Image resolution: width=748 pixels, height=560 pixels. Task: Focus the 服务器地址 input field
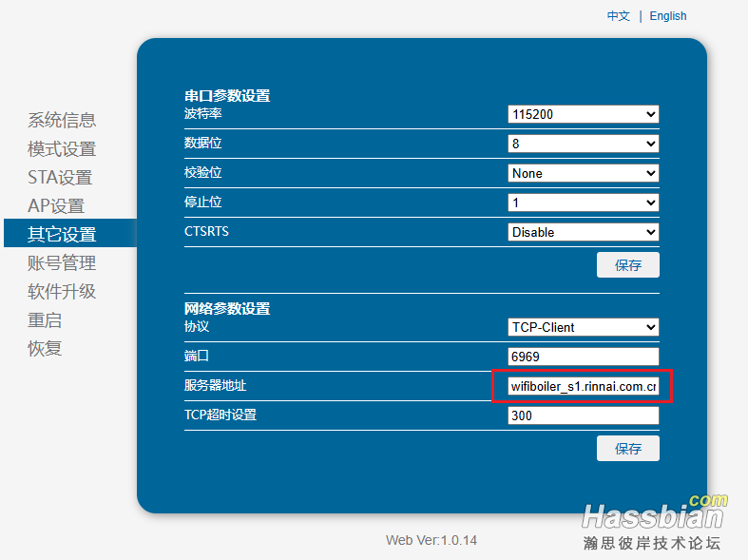[x=584, y=386]
